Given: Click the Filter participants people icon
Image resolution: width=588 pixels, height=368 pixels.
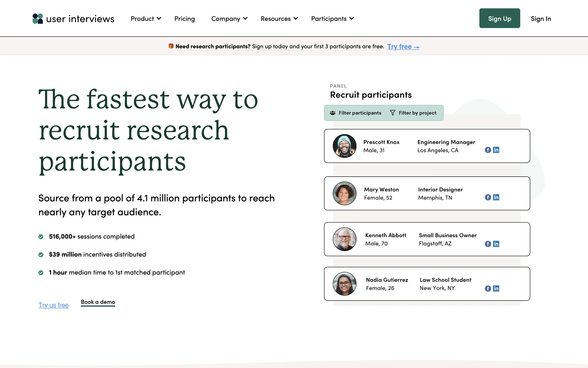Looking at the screenshot, I should (x=333, y=113).
